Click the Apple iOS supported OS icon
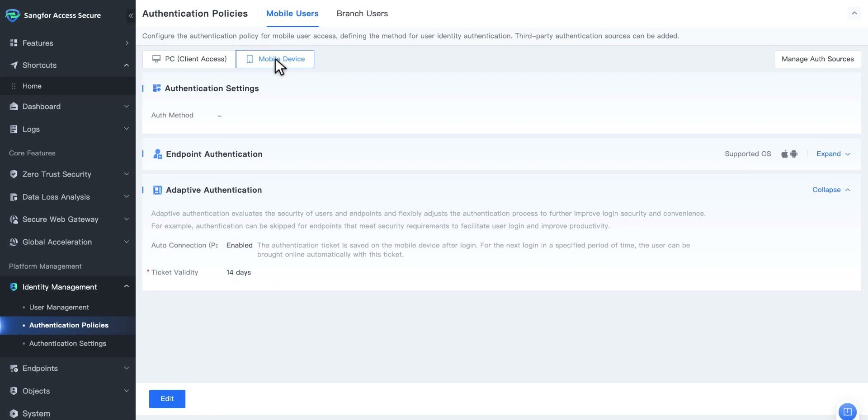This screenshot has width=868, height=420. [784, 154]
